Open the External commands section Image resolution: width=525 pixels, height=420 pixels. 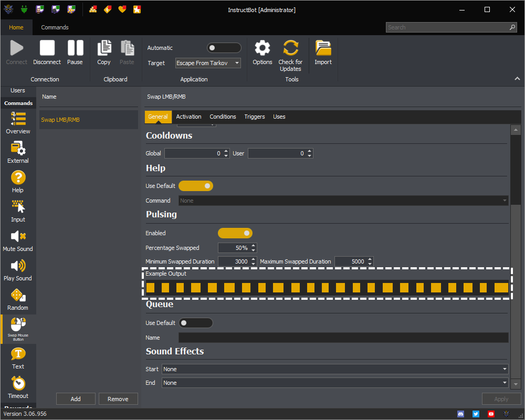point(18,152)
